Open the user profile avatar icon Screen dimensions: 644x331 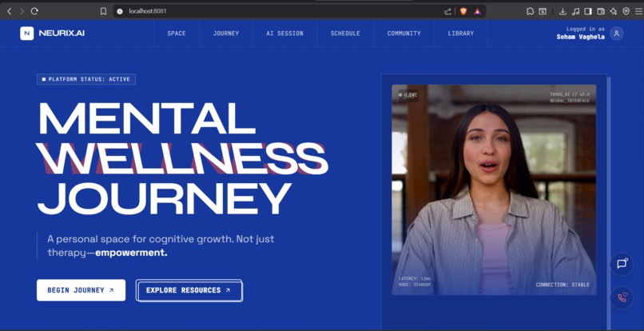pos(616,34)
